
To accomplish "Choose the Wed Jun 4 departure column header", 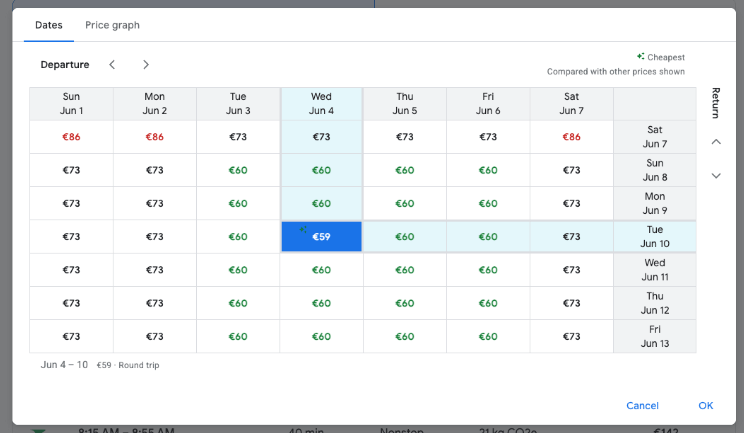I will coord(321,104).
